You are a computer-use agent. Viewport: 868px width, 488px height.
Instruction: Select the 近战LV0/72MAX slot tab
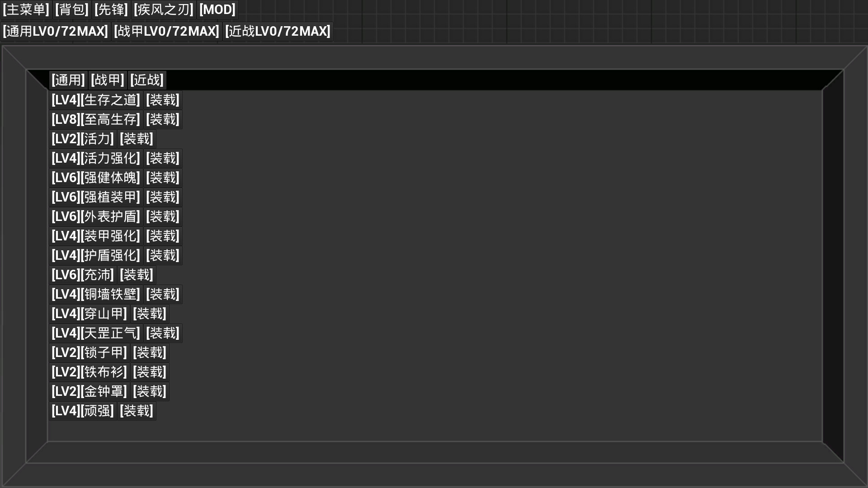(x=278, y=31)
